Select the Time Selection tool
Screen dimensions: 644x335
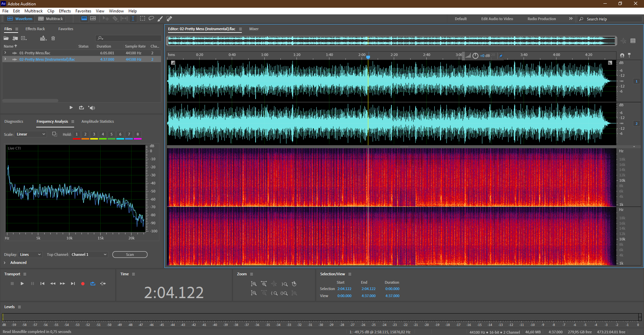pos(133,18)
